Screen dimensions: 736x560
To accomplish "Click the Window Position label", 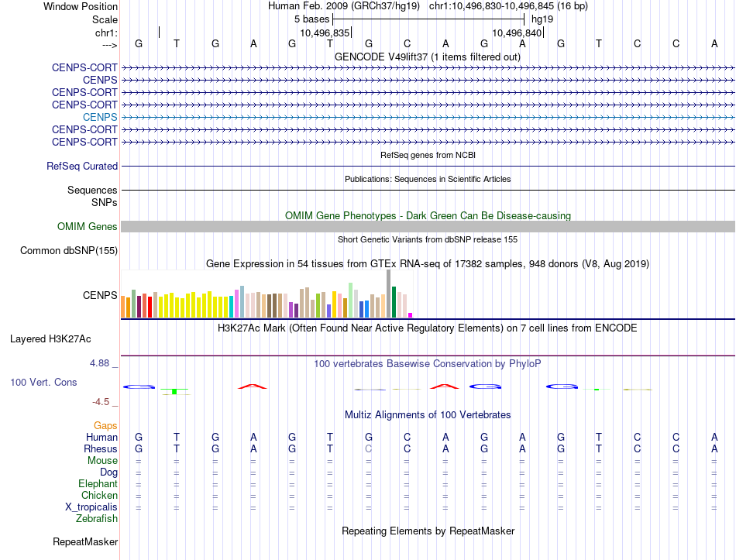I will click(81, 6).
